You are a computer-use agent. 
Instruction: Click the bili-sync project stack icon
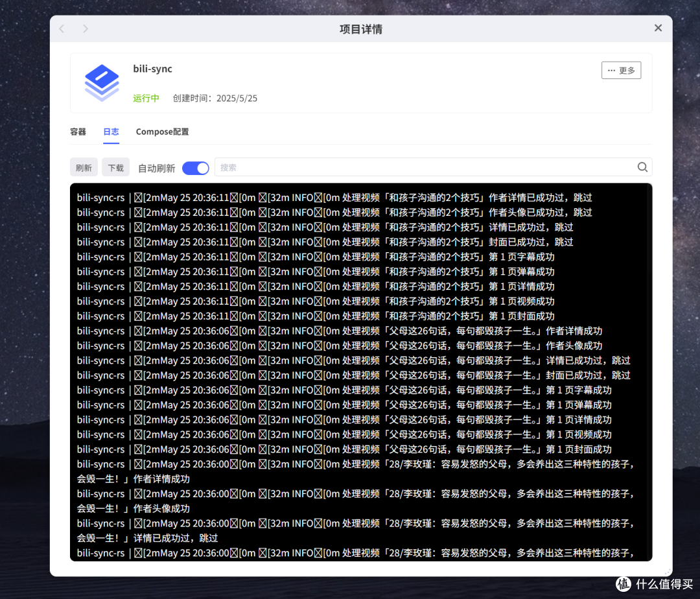[x=102, y=83]
